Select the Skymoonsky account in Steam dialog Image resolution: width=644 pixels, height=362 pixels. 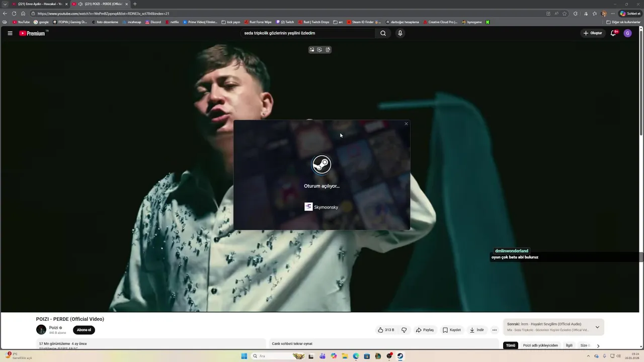click(x=321, y=207)
